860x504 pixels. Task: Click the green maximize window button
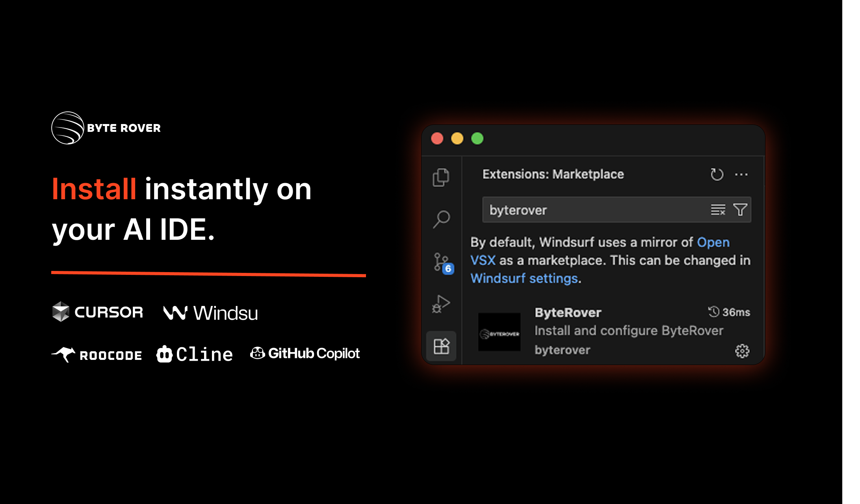click(x=477, y=139)
